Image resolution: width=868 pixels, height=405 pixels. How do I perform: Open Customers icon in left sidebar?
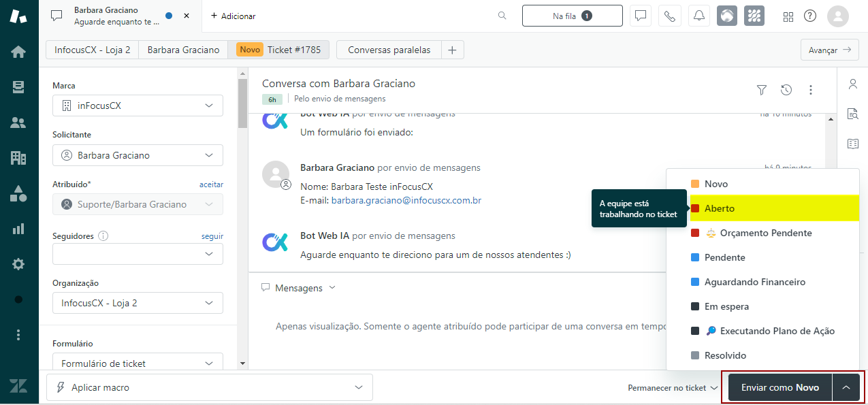pyautogui.click(x=18, y=123)
